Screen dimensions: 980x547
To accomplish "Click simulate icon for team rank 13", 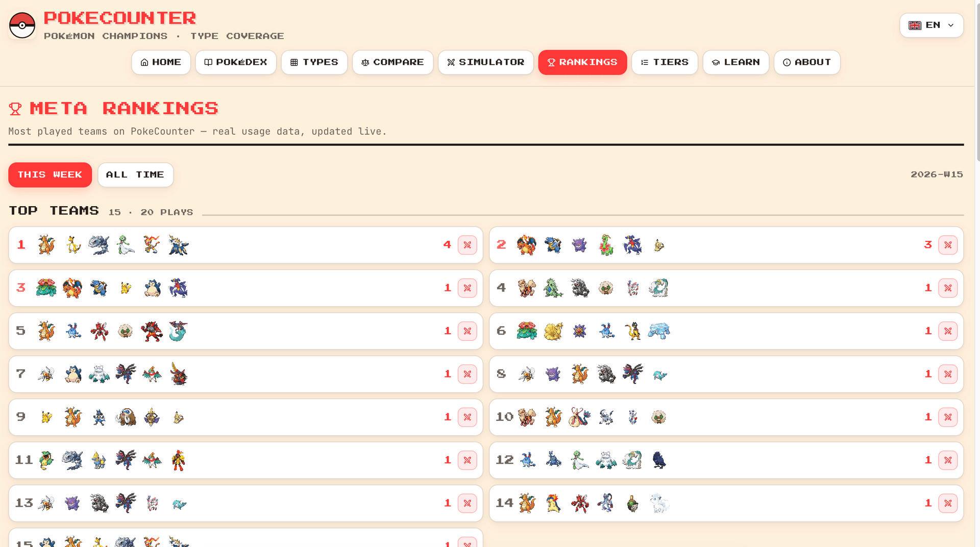I will click(467, 503).
